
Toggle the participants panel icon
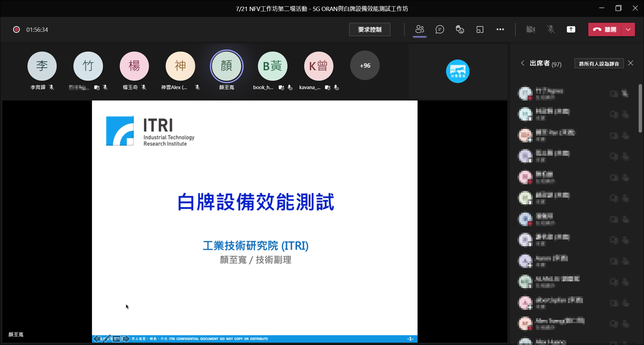[420, 29]
